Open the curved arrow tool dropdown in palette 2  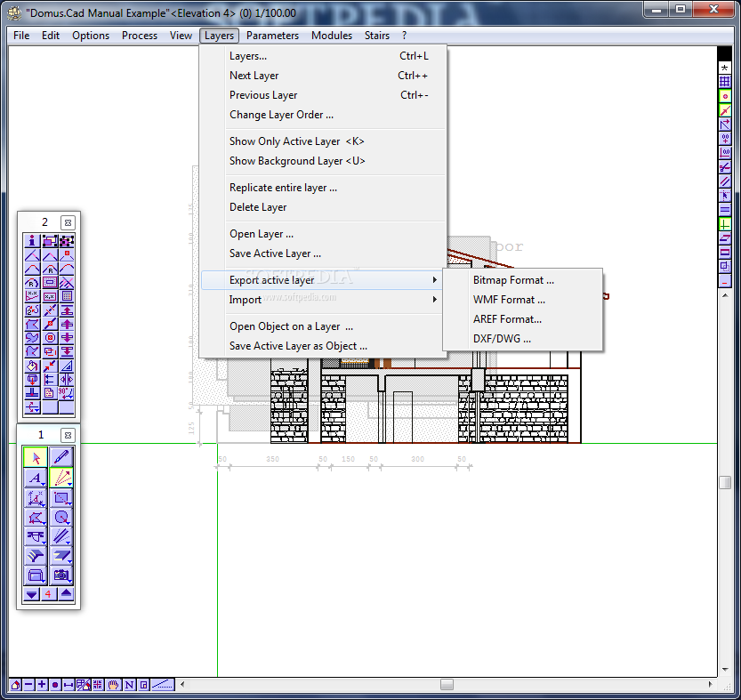32,407
